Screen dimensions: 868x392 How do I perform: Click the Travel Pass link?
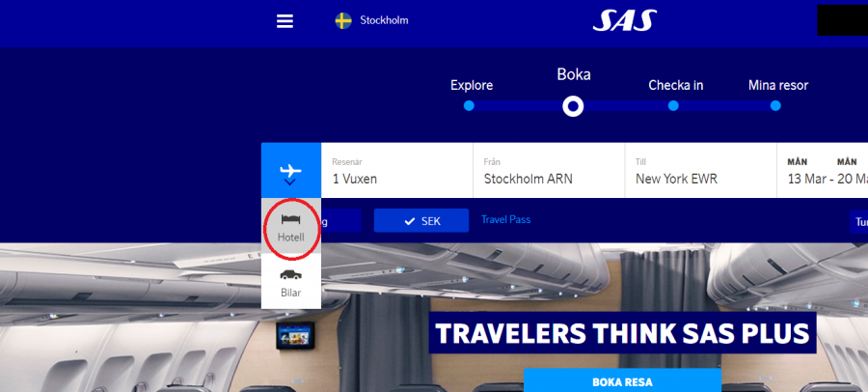506,219
